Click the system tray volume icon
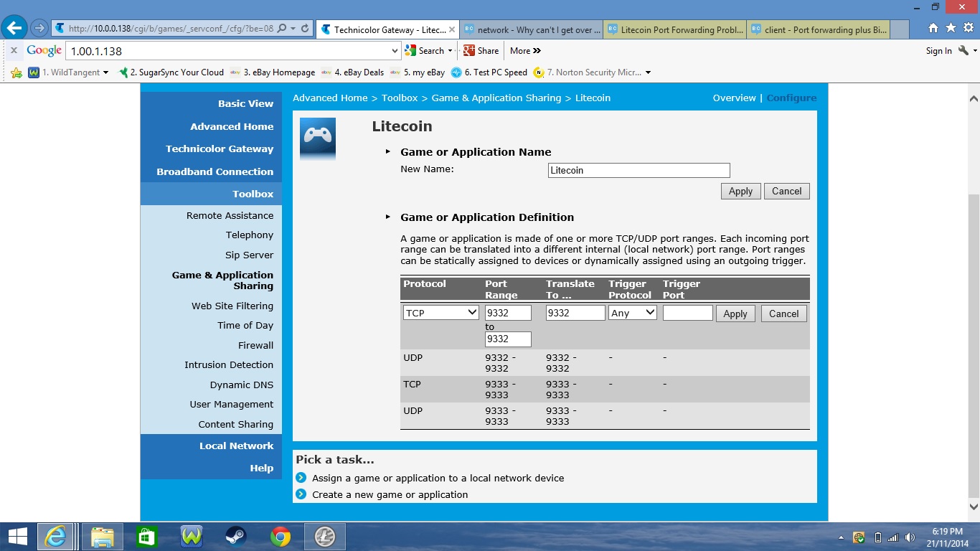This screenshot has height=551, width=980. coord(910,537)
